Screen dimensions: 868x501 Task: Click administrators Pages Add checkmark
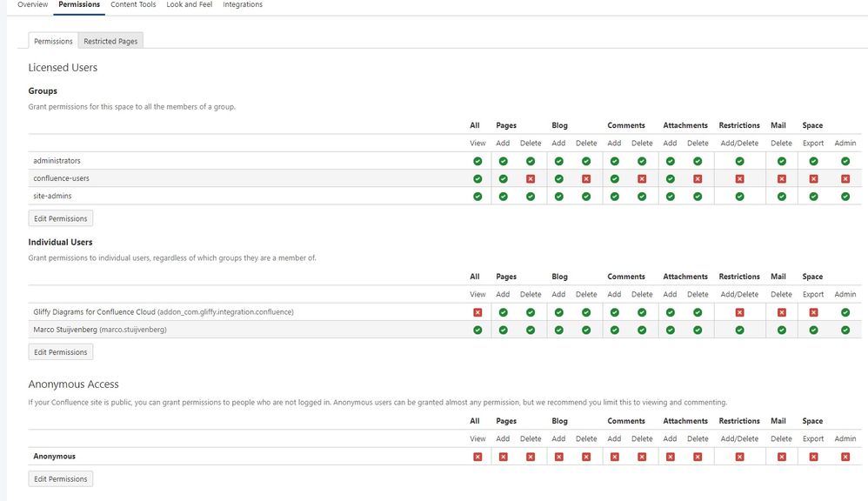[504, 161]
